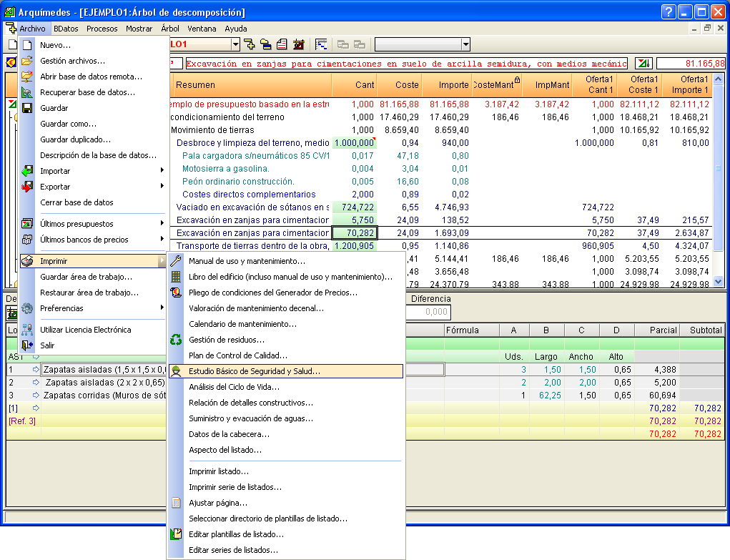Open the Procesos menu

click(102, 29)
